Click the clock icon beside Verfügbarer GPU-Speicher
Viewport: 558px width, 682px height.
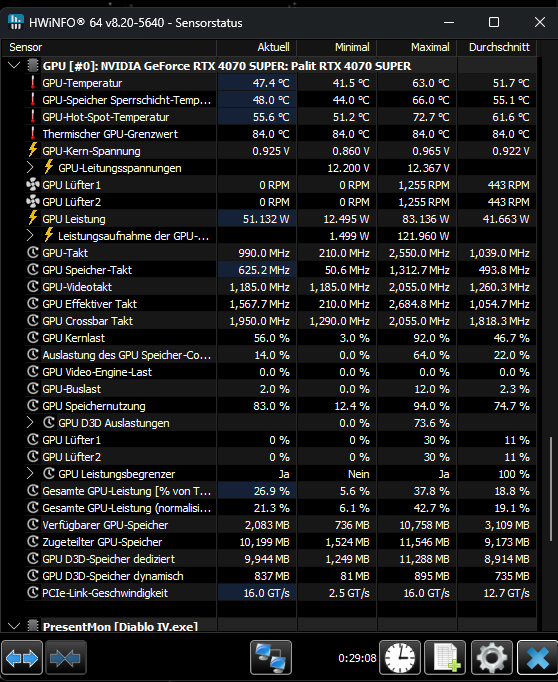point(33,525)
